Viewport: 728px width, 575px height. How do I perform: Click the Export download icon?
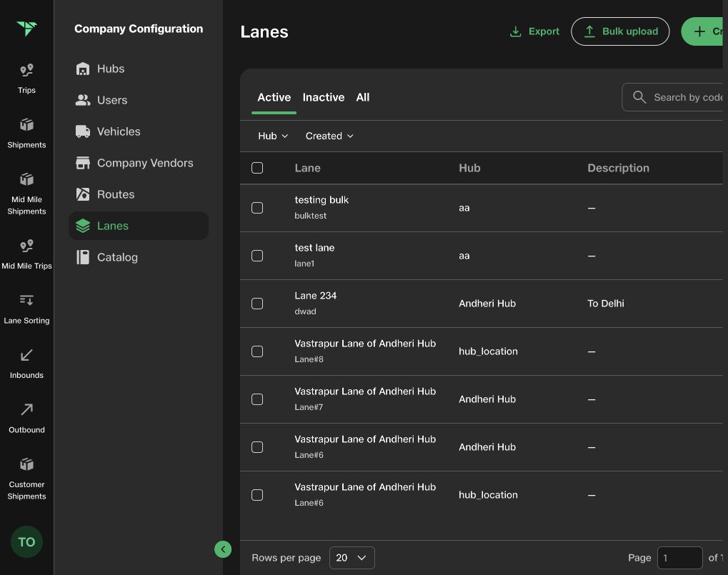[515, 31]
